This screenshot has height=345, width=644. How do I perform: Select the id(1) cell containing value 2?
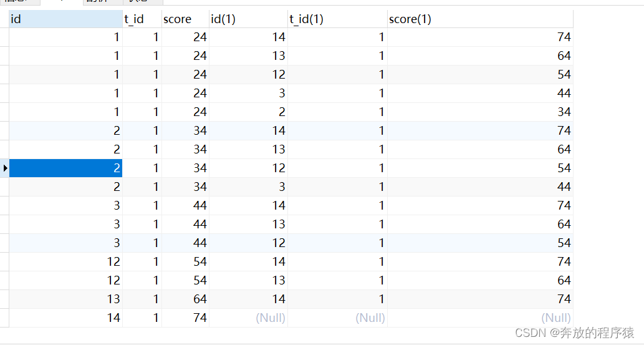pyautogui.click(x=248, y=112)
